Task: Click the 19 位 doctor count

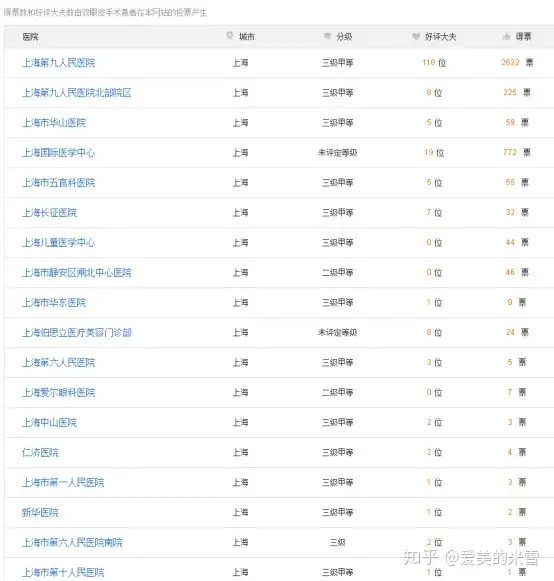Action: point(434,153)
